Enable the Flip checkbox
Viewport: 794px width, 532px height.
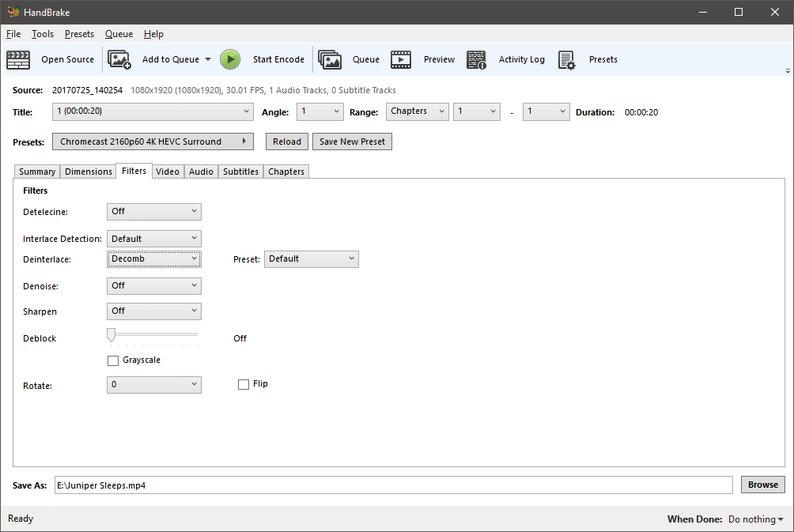[x=244, y=385]
